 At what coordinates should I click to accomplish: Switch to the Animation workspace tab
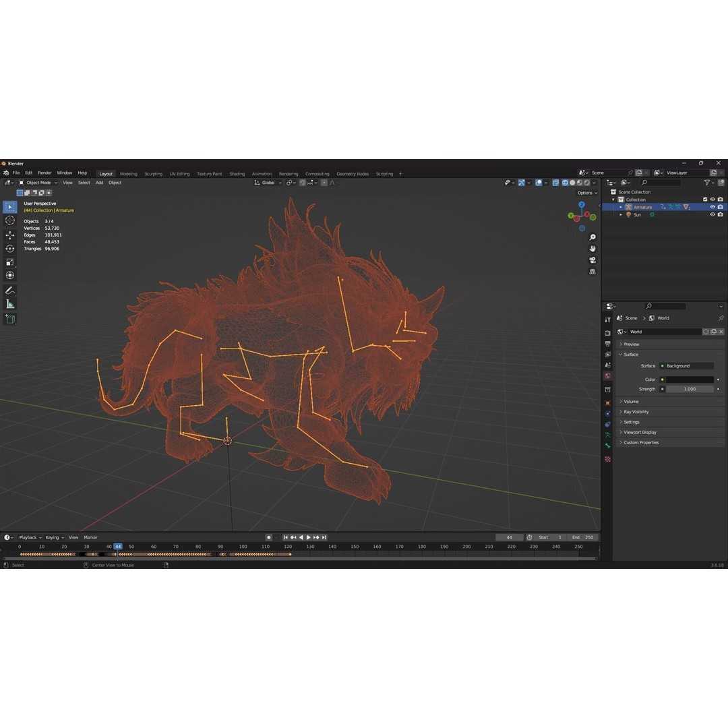point(262,174)
